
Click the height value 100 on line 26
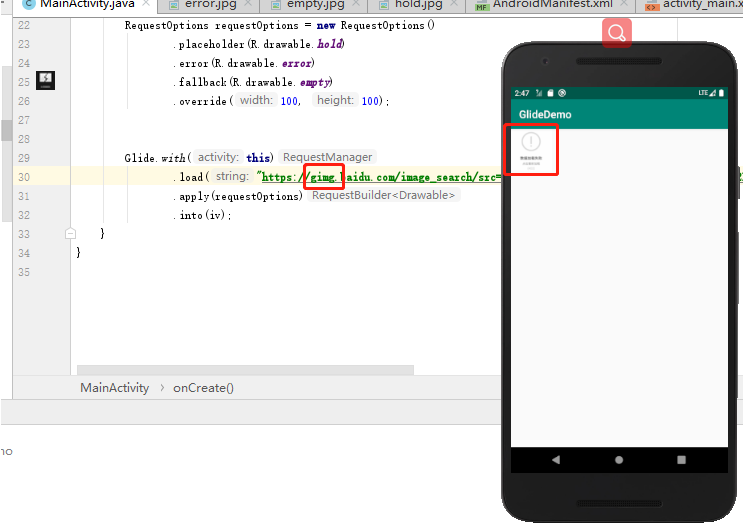click(x=370, y=101)
